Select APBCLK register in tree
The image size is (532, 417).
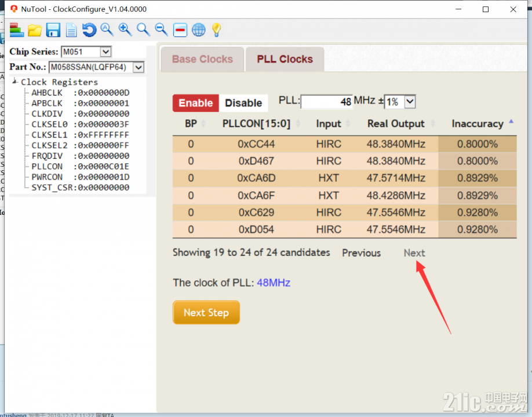pyautogui.click(x=80, y=103)
